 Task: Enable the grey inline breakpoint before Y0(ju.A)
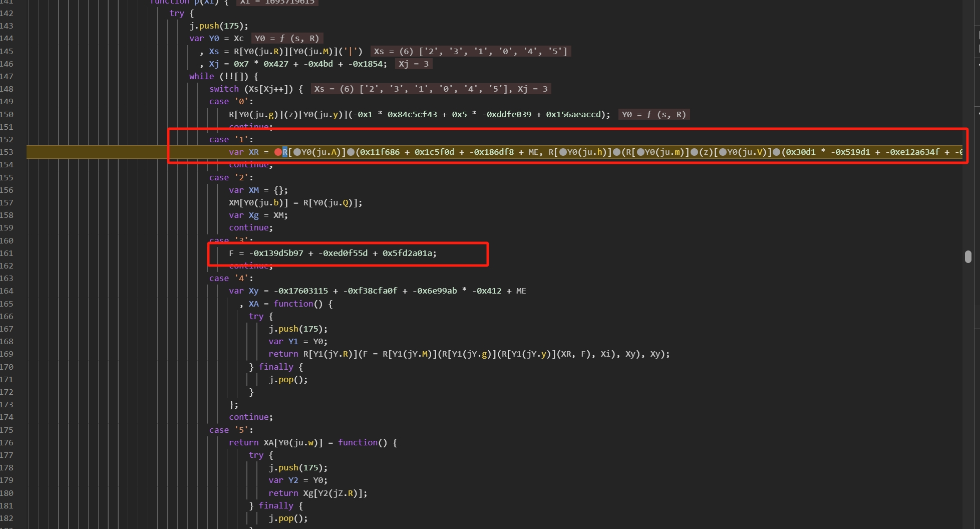pyautogui.click(x=297, y=152)
